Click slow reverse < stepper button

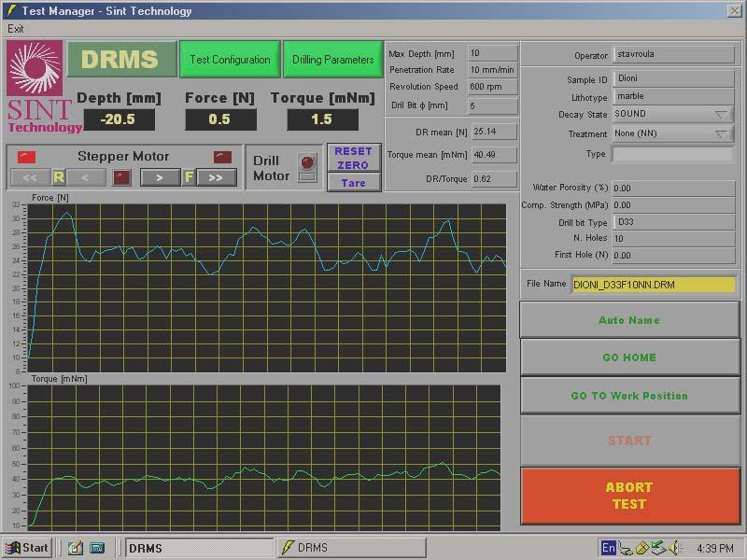click(x=85, y=177)
